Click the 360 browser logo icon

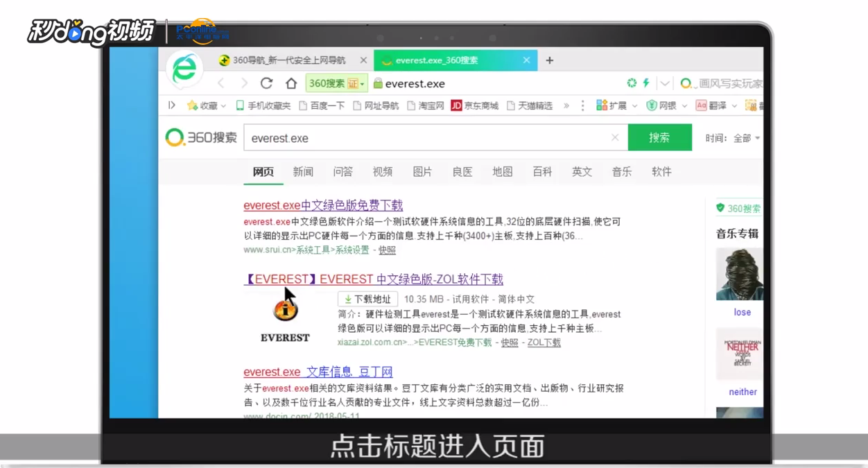tap(185, 68)
